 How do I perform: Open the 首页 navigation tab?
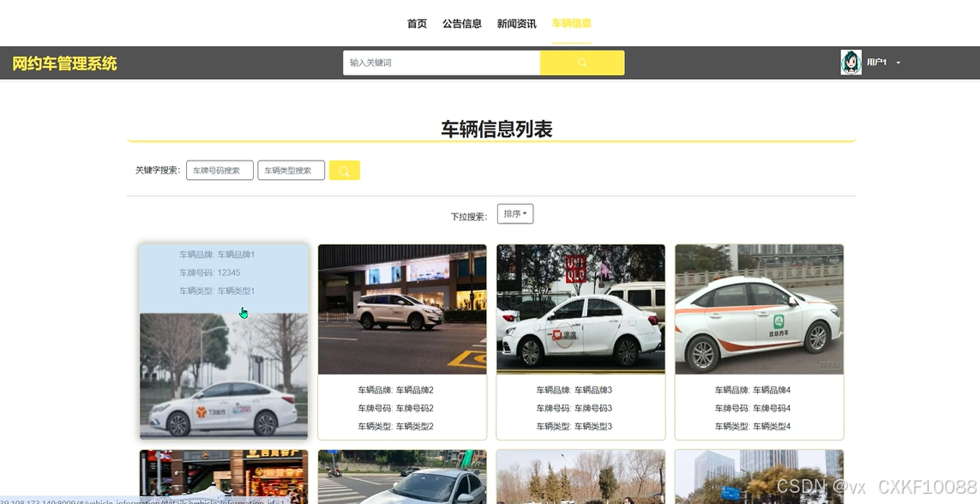[x=417, y=24]
